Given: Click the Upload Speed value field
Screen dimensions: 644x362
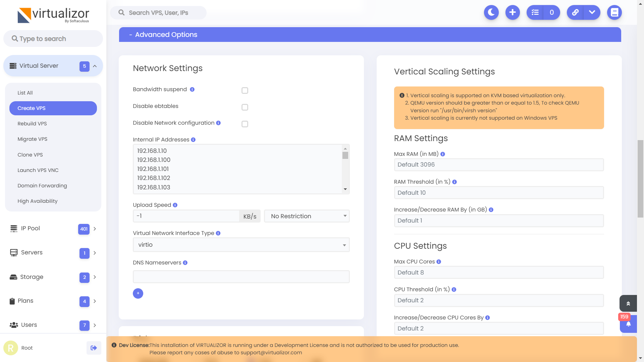Looking at the screenshot, I should click(186, 216).
